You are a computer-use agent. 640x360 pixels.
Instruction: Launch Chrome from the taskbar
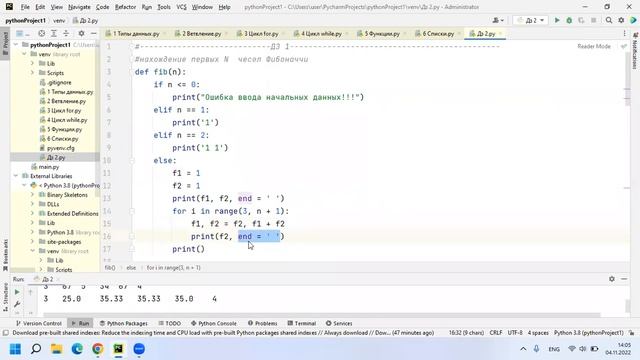(x=98, y=349)
